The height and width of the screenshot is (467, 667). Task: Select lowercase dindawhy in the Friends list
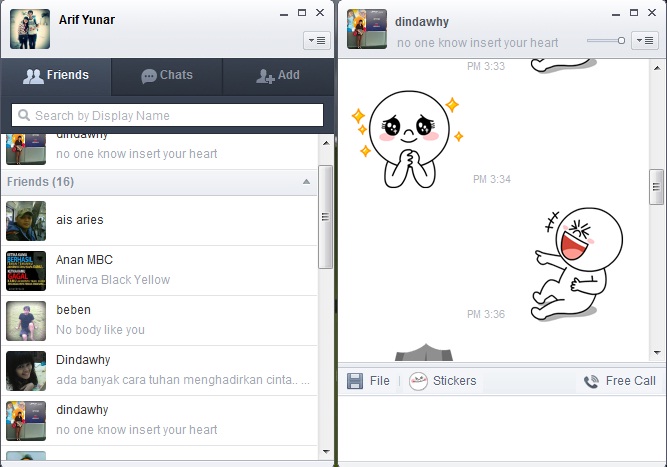coord(159,421)
